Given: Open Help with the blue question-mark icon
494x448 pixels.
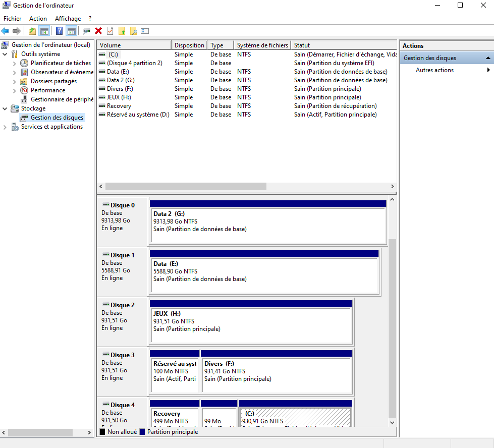Looking at the screenshot, I should 59,31.
